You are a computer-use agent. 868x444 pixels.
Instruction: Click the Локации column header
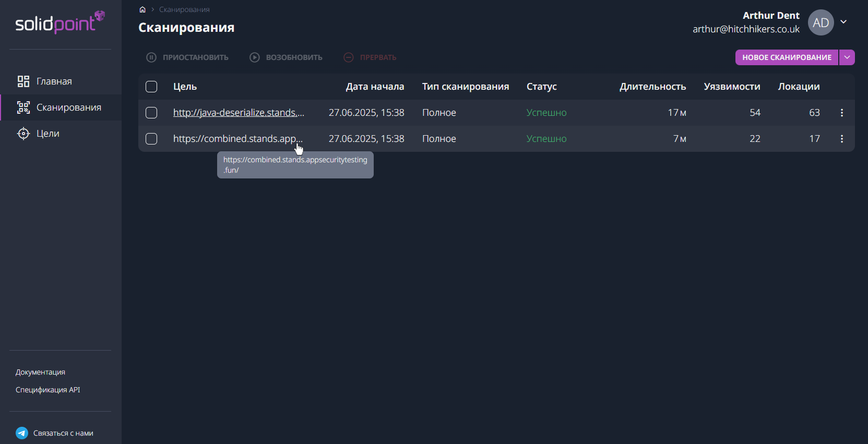[799, 87]
